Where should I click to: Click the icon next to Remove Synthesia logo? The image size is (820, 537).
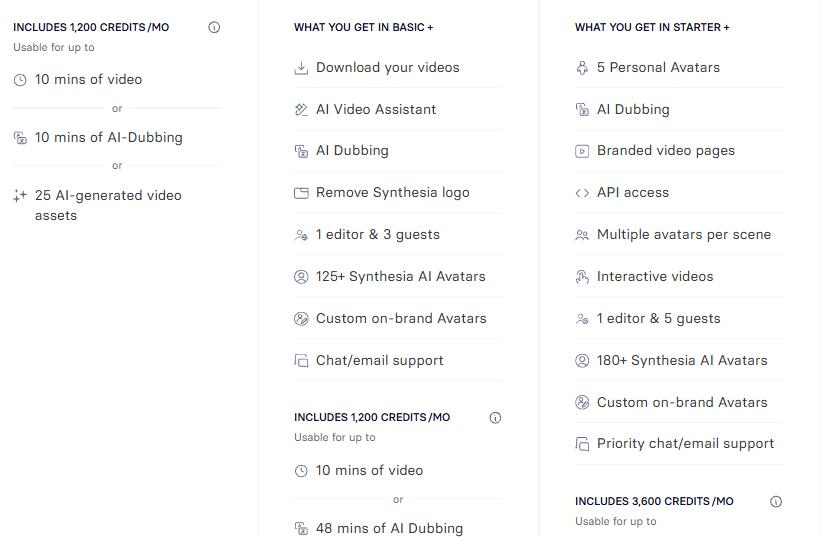[301, 193]
